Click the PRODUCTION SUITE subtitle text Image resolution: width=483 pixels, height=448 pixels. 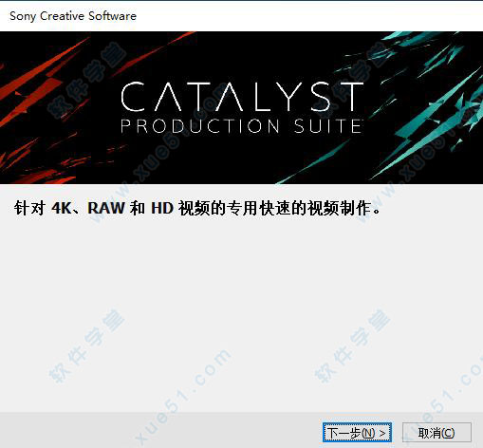(241, 126)
